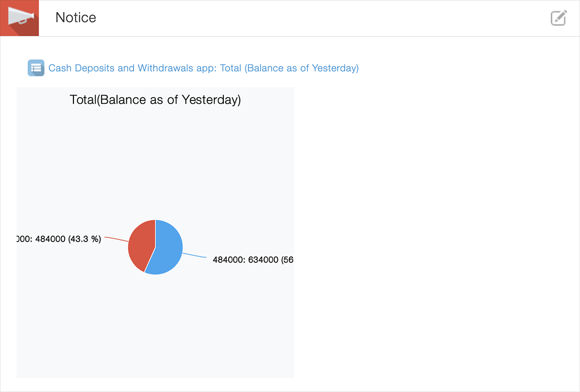Click the 484000 (43.3 %) data label

point(58,238)
